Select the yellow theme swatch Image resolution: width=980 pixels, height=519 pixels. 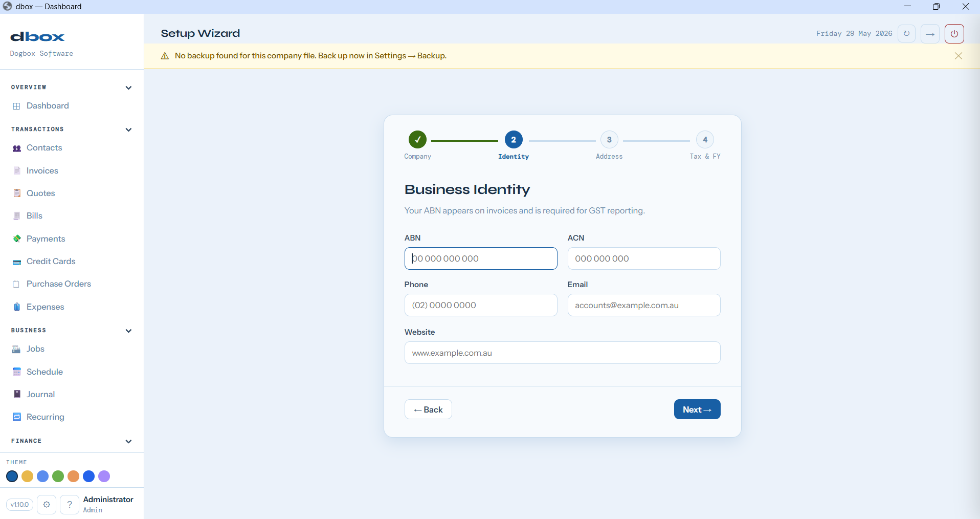28,477
